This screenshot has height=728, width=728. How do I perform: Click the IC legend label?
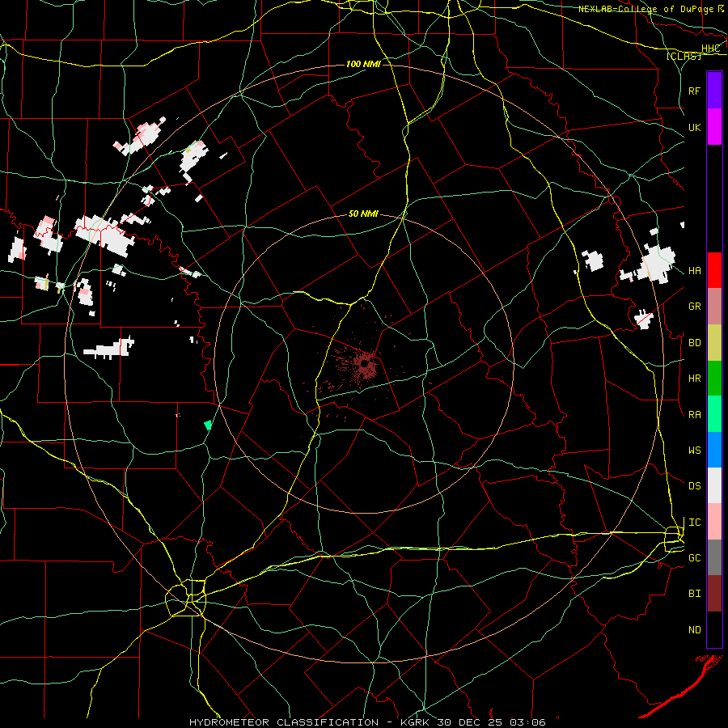pos(694,523)
